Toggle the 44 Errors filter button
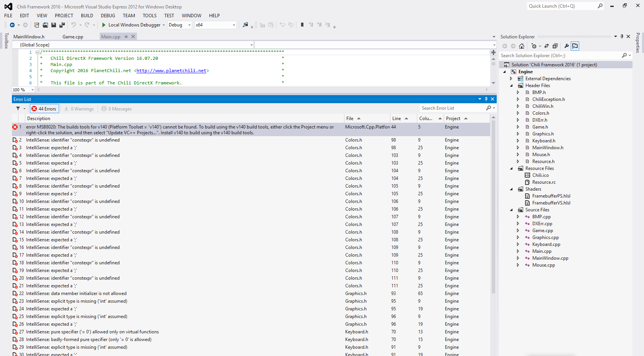This screenshot has height=356, width=644. tap(44, 109)
